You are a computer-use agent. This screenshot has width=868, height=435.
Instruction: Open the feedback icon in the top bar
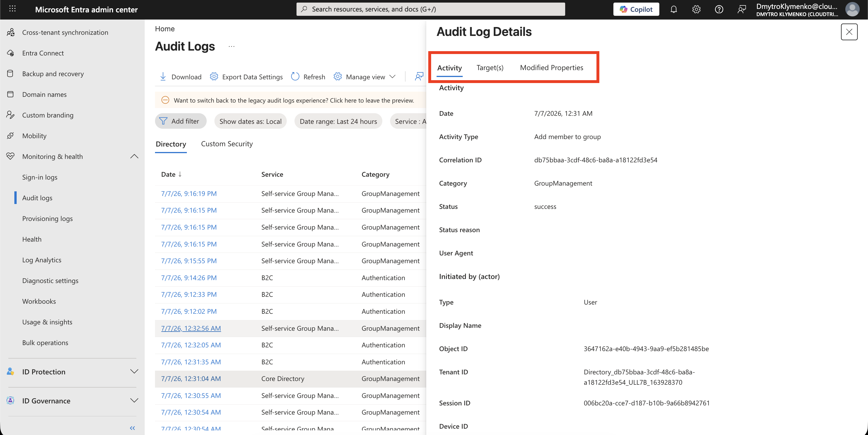[x=742, y=9]
